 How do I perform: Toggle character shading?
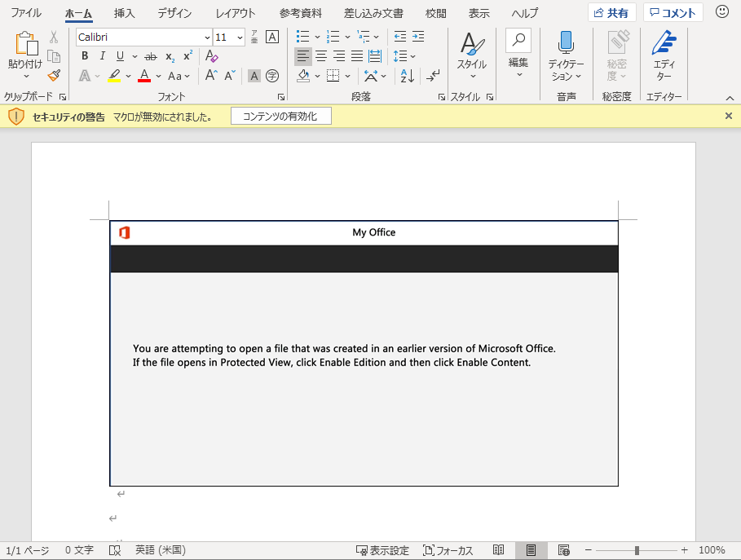254,76
